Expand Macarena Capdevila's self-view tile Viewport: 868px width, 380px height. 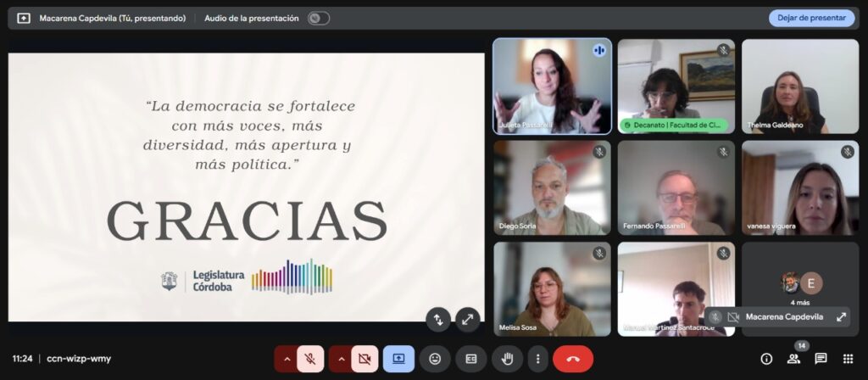click(841, 316)
